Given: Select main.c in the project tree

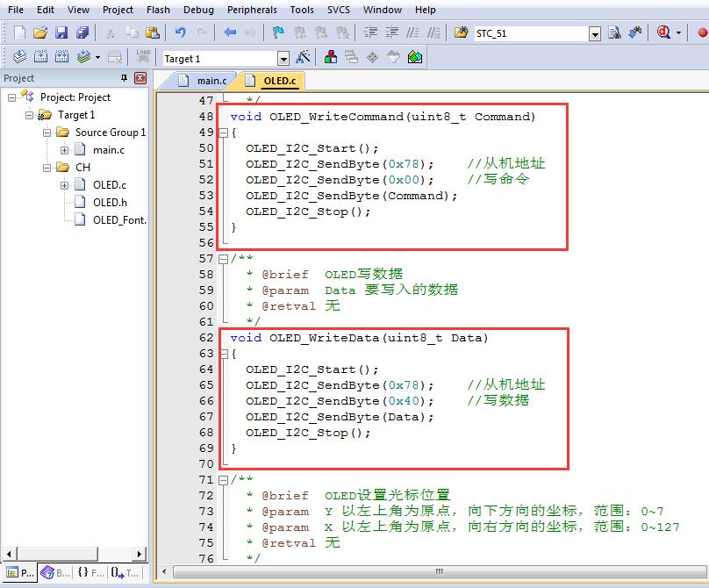Looking at the screenshot, I should click(109, 150).
